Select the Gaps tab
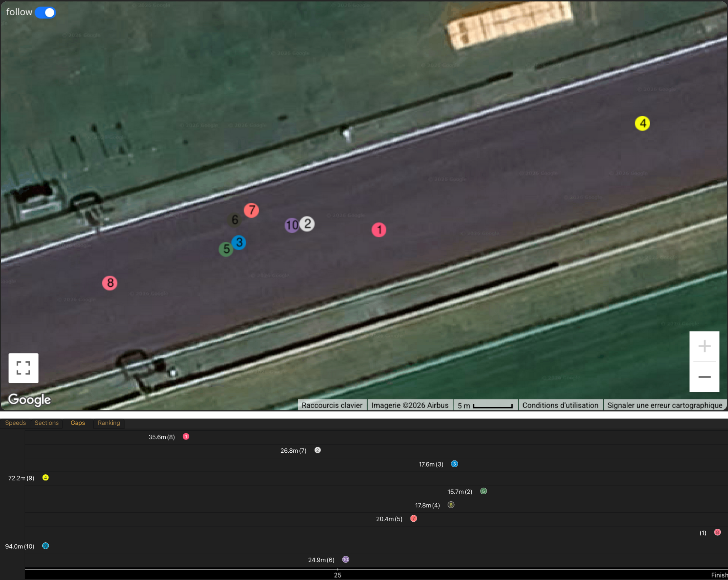The image size is (728, 580). click(77, 423)
